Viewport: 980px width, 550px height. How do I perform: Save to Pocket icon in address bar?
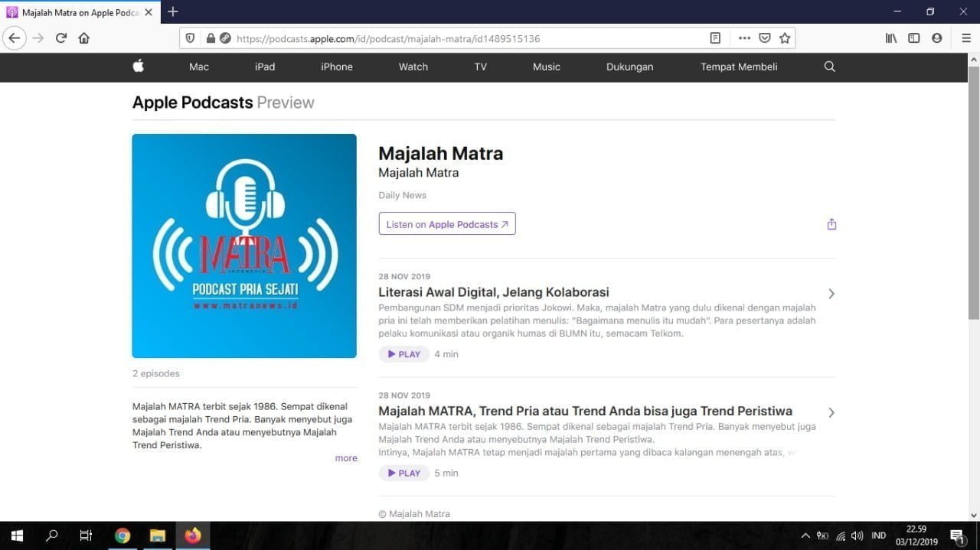(764, 38)
